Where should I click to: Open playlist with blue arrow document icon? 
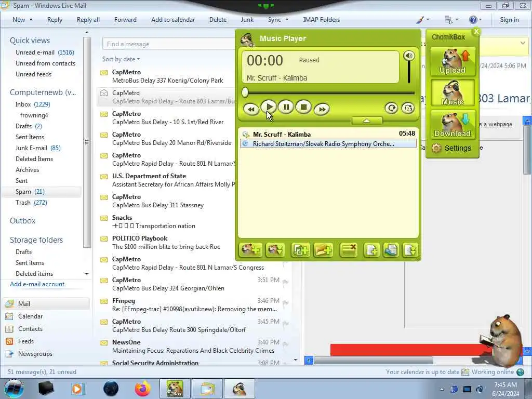(391, 250)
